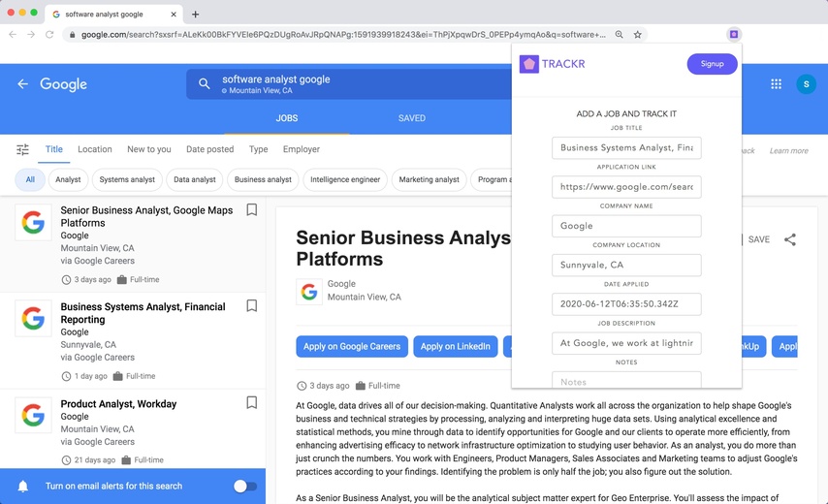Click the filter settings icon
Screen dimensions: 828x504
[x=22, y=149]
